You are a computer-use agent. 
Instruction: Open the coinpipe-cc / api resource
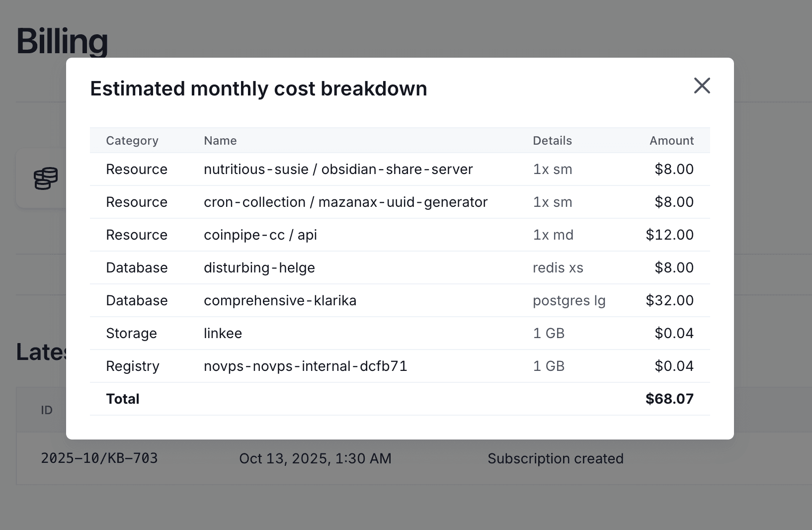pos(260,235)
